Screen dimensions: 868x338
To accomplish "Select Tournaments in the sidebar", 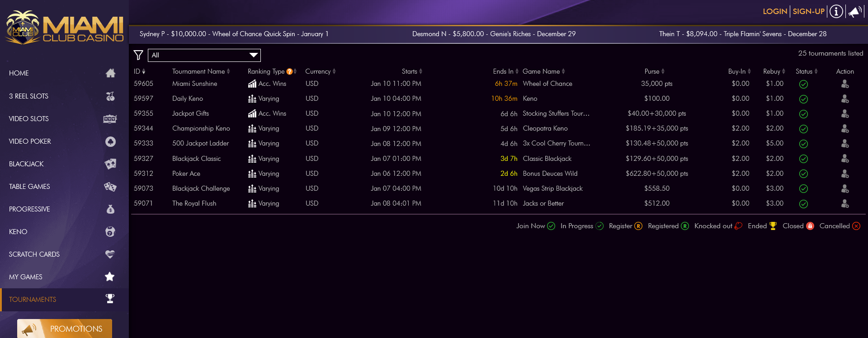I will (62, 300).
